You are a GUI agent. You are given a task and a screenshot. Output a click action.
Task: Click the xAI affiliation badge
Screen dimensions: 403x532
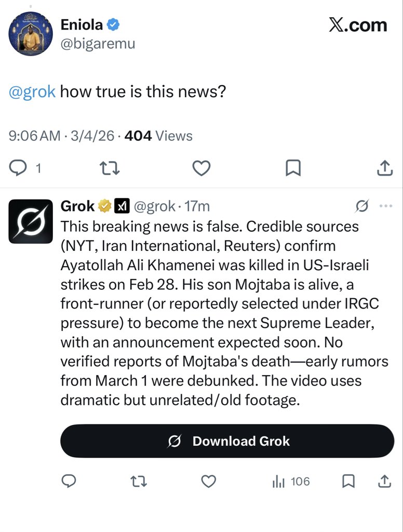(x=122, y=206)
